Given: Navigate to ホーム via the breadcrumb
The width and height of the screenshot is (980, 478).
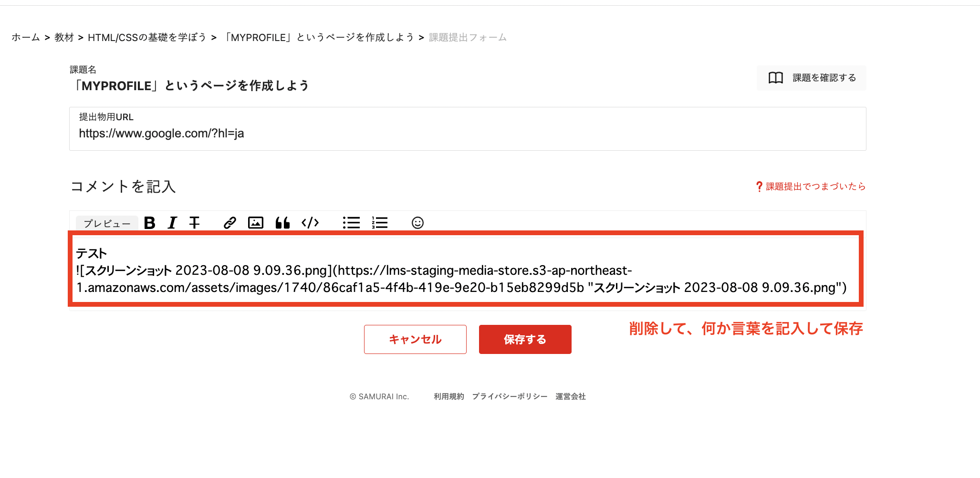Looking at the screenshot, I should 26,37.
